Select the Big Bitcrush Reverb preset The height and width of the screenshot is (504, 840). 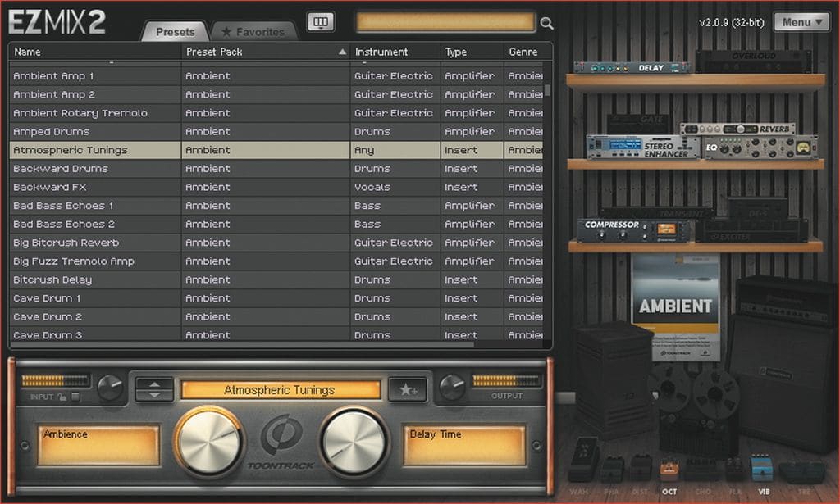coord(276,243)
